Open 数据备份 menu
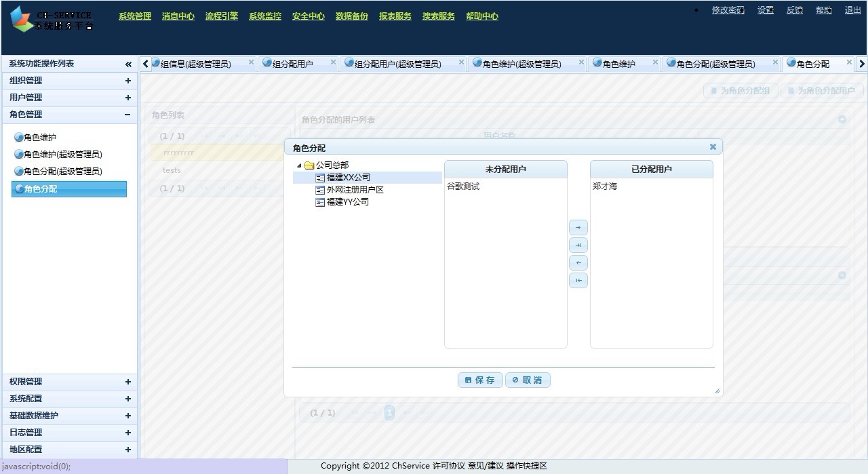Image resolution: width=868 pixels, height=474 pixels. coord(352,16)
